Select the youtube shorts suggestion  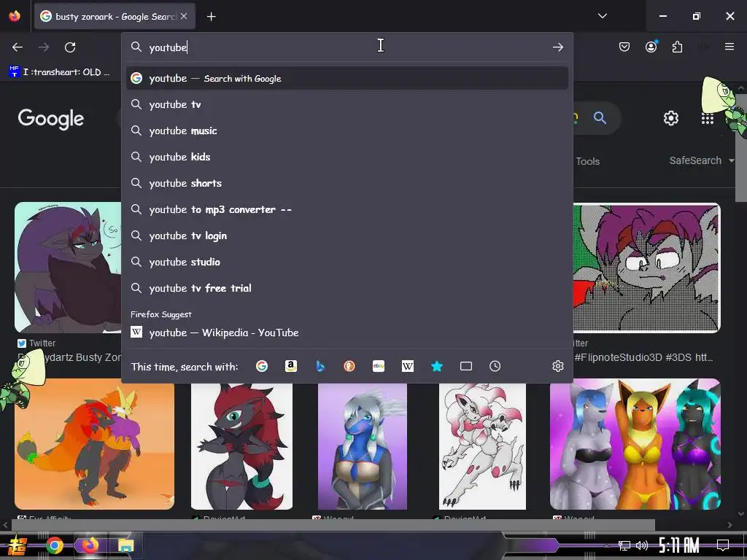[347, 183]
